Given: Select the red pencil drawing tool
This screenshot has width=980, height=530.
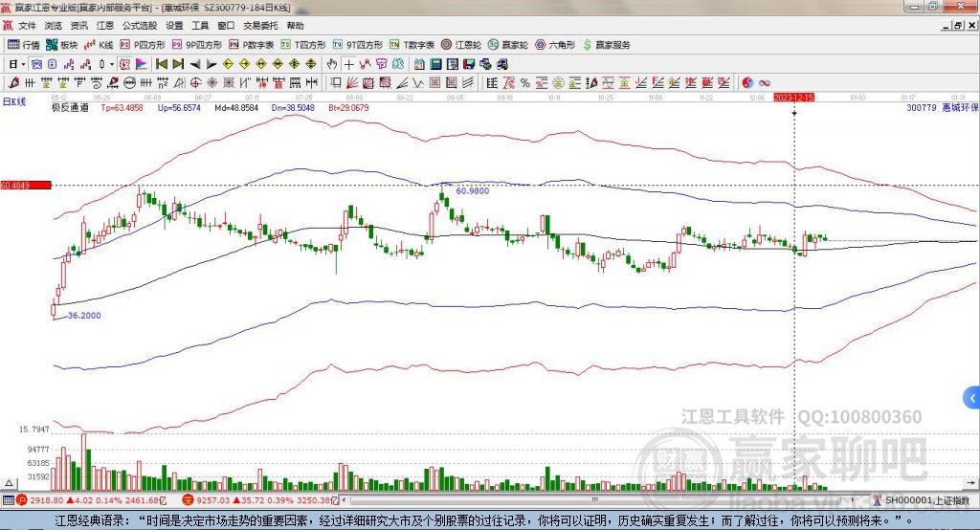Looking at the screenshot, I should point(13,82).
